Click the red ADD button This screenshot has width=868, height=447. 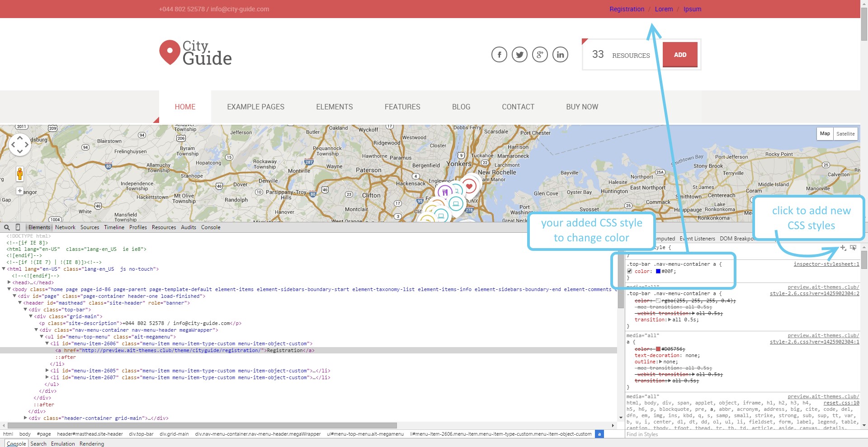click(680, 54)
